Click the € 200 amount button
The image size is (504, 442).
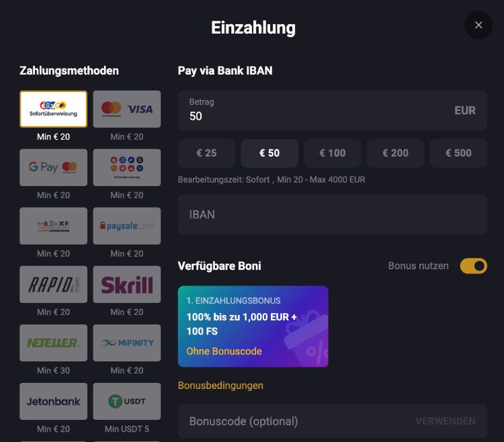395,153
